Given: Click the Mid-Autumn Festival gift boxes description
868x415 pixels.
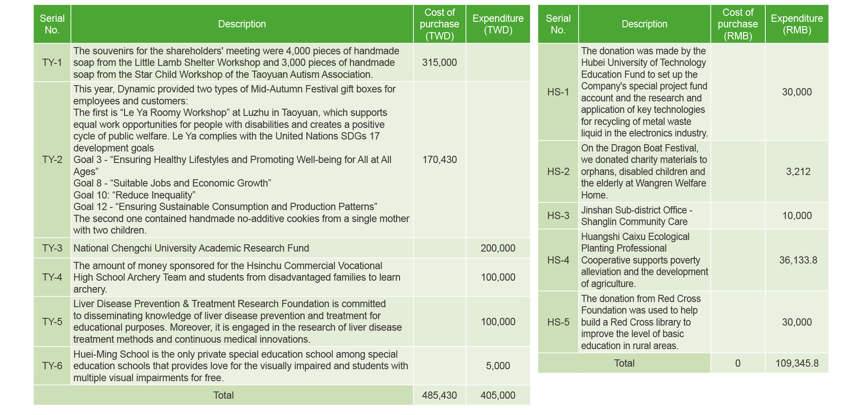Looking at the screenshot, I should (x=241, y=160).
